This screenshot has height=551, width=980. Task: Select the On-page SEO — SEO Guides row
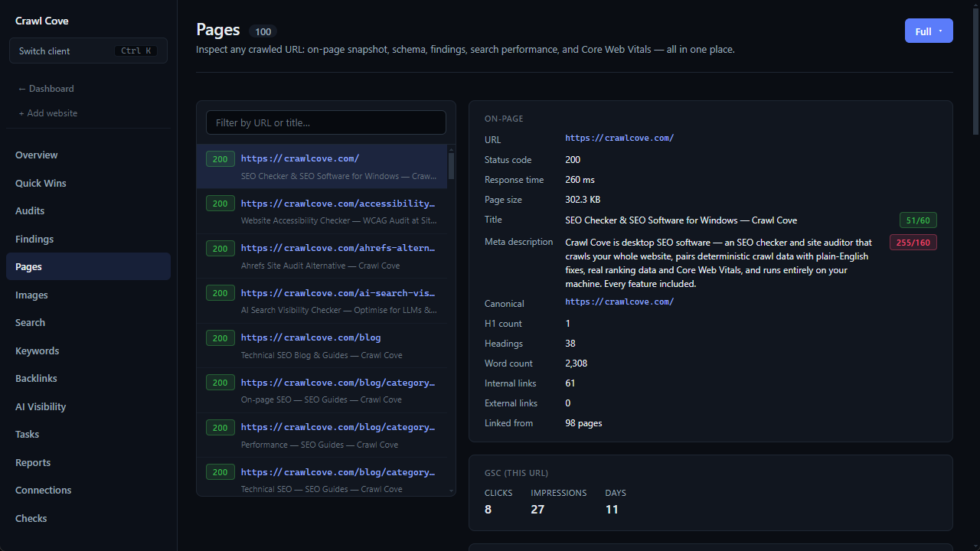pyautogui.click(x=322, y=390)
